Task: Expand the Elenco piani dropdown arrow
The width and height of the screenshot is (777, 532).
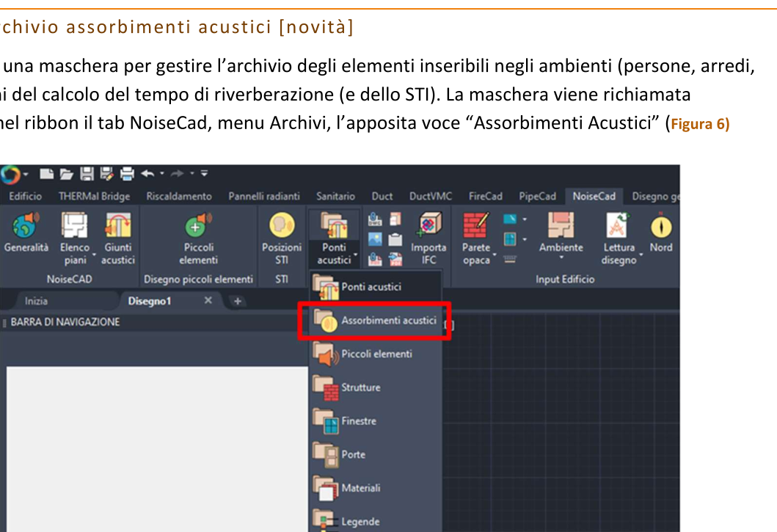Action: [94, 255]
